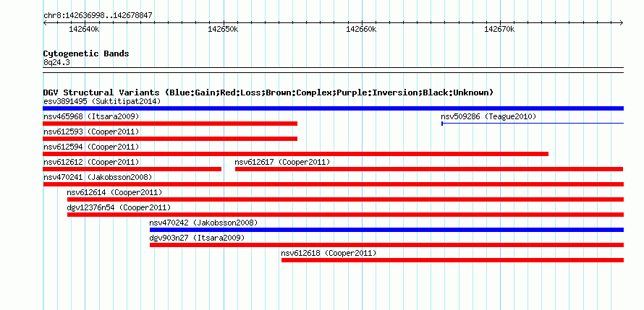This screenshot has width=644, height=310.
Task: Open the first nsv612593 (Cooper2011) label
Action: click(x=92, y=132)
